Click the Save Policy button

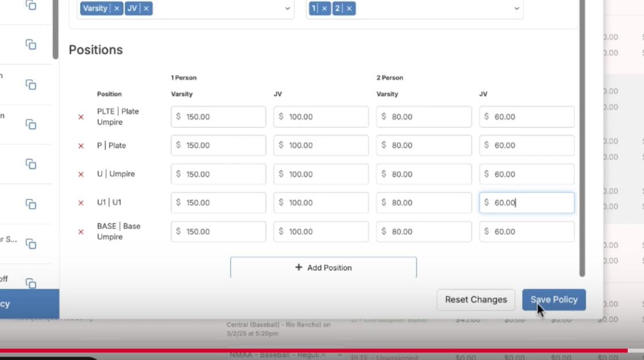[554, 300]
